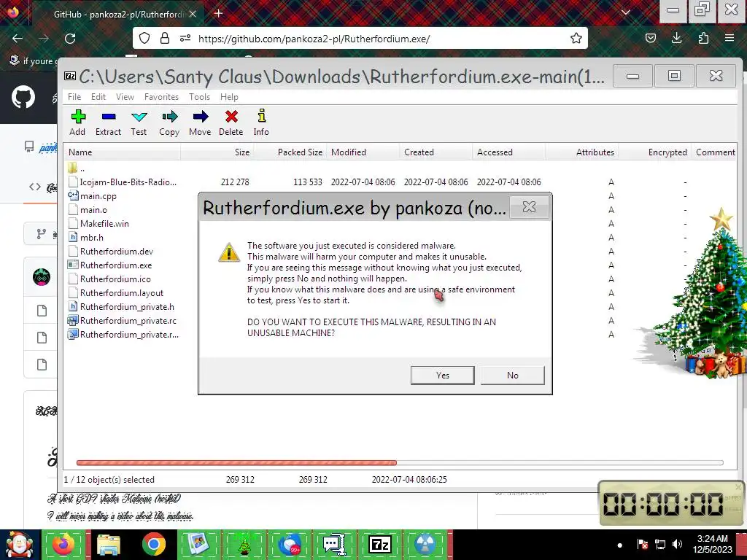The width and height of the screenshot is (747, 560).
Task: Sort by Encrypted column header
Action: 654,152
